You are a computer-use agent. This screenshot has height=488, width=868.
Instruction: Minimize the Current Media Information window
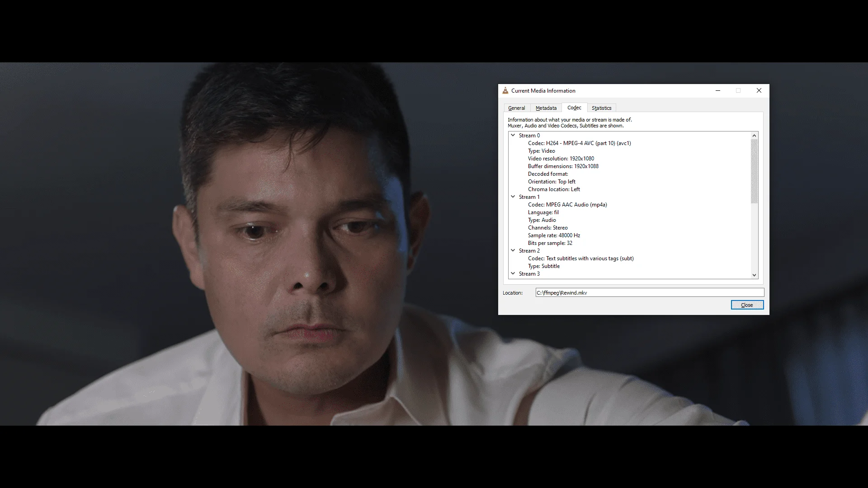click(x=718, y=91)
